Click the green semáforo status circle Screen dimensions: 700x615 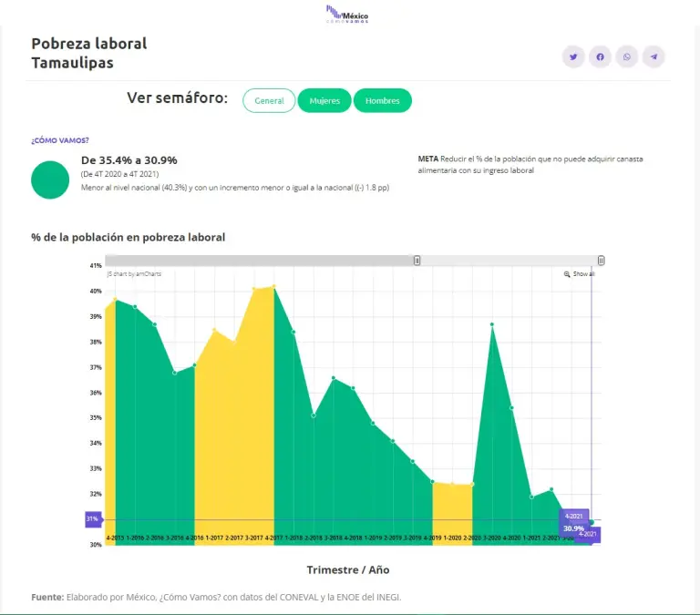50,179
